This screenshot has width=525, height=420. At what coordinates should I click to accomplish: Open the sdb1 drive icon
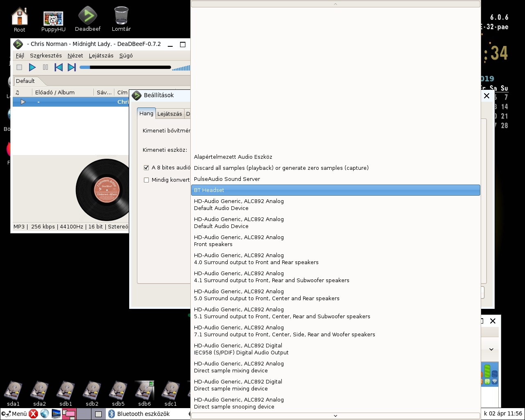(x=66, y=393)
